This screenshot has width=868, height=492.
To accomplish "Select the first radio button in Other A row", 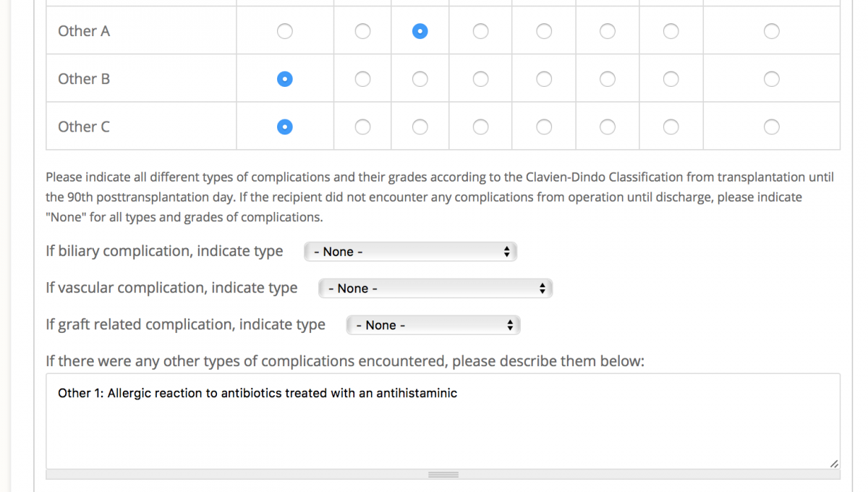I will (285, 31).
